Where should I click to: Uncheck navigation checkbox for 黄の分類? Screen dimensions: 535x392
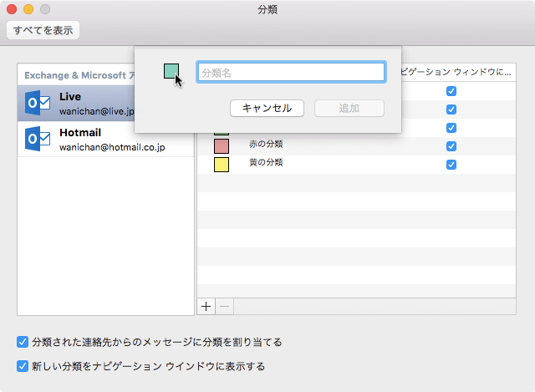coord(451,165)
